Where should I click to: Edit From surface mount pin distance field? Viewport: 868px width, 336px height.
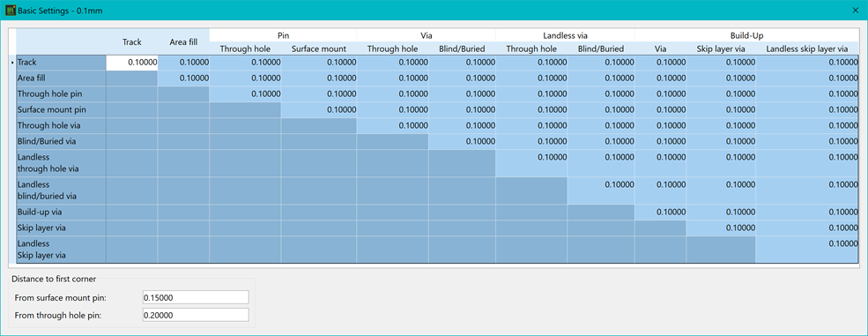click(196, 297)
